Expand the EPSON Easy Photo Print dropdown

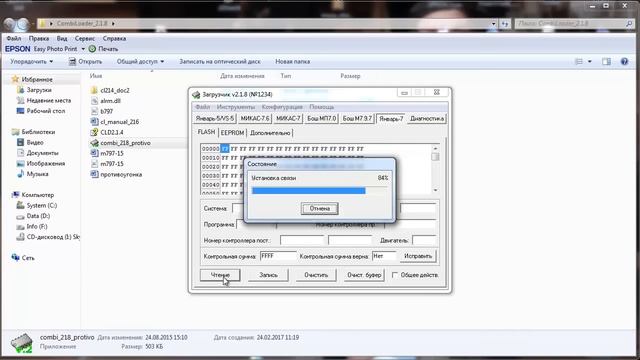tap(83, 49)
